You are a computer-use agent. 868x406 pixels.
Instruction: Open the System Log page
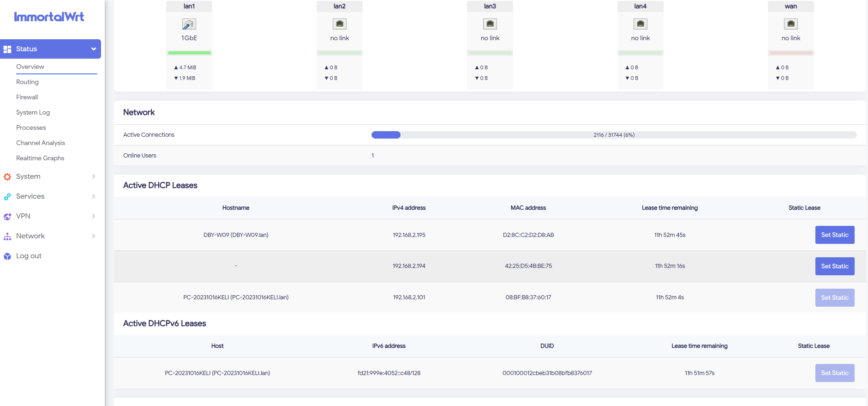point(33,112)
